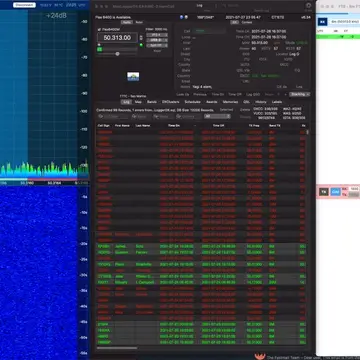Select the DXClusters tab
The height and width of the screenshot is (360, 360).
[171, 102]
